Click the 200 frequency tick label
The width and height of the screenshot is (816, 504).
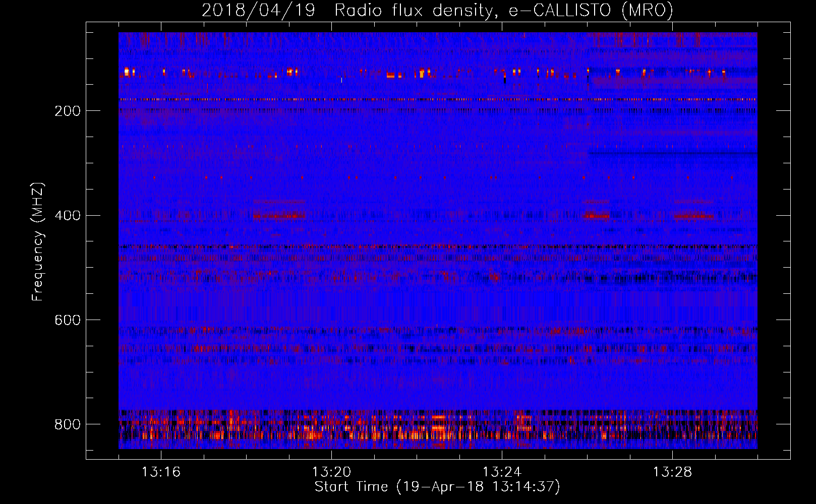pos(68,111)
